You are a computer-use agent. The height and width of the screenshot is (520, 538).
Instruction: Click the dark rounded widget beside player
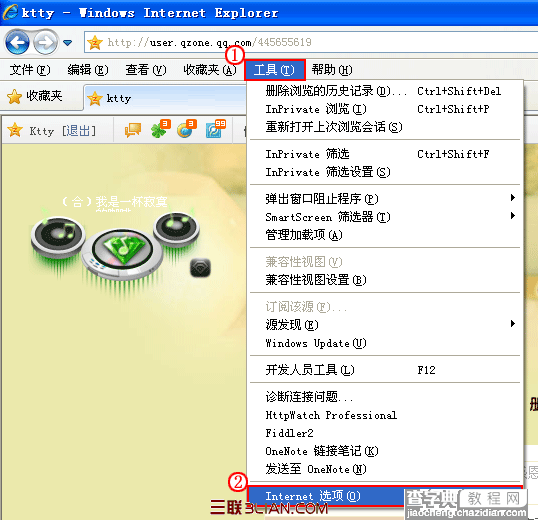click(x=200, y=268)
